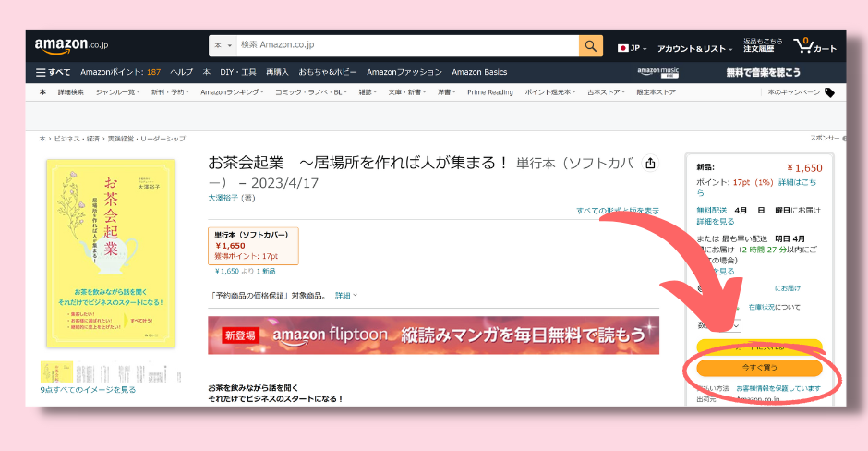Viewport: 868px width, 451px height.
Task: Open Amazonファッション in navigation bar
Action: (404, 72)
